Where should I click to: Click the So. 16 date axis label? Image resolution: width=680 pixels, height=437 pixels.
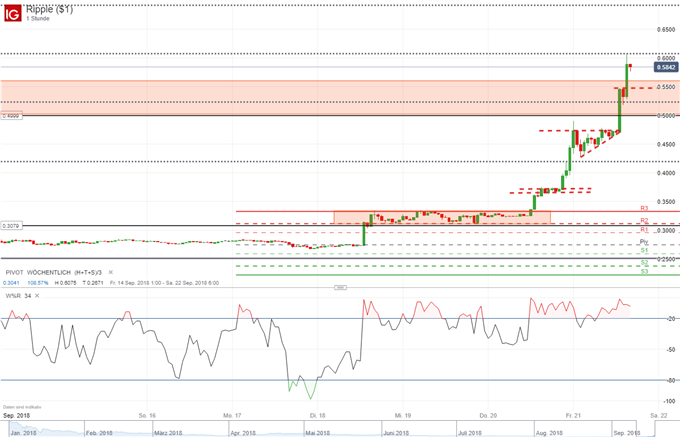[147, 416]
